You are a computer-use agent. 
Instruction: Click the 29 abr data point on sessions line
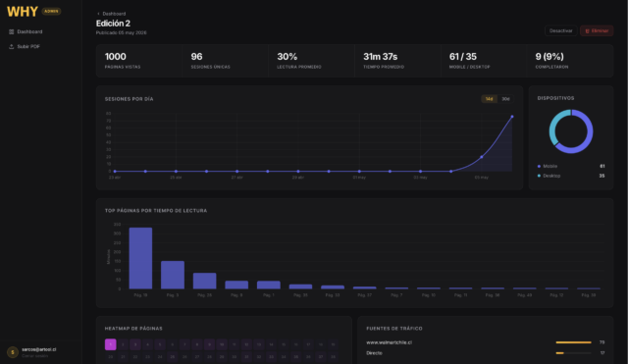pyautogui.click(x=298, y=172)
